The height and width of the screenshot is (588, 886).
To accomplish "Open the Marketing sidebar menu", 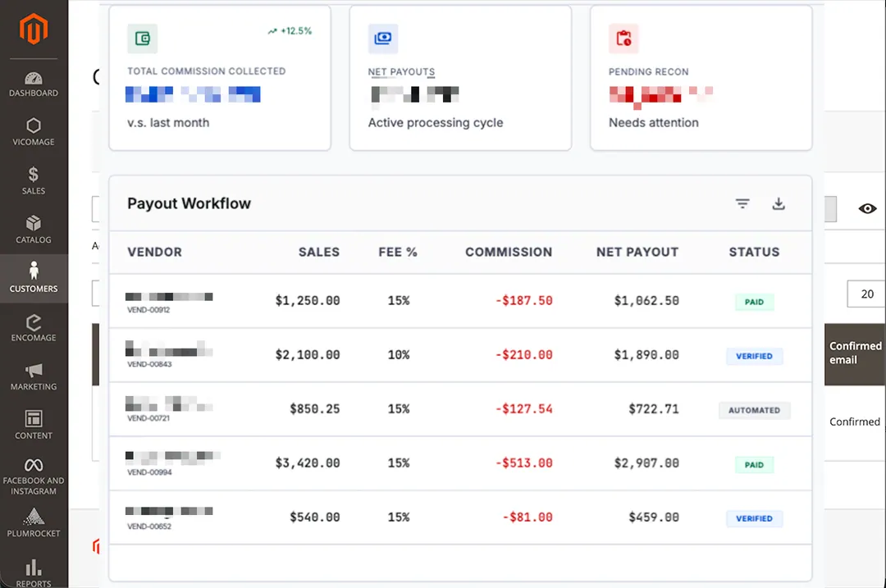I will (34, 376).
